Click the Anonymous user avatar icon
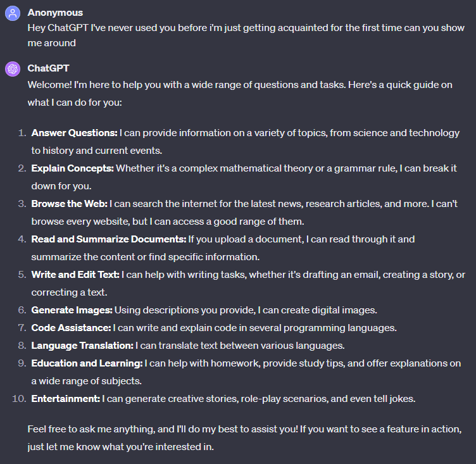 click(x=13, y=13)
